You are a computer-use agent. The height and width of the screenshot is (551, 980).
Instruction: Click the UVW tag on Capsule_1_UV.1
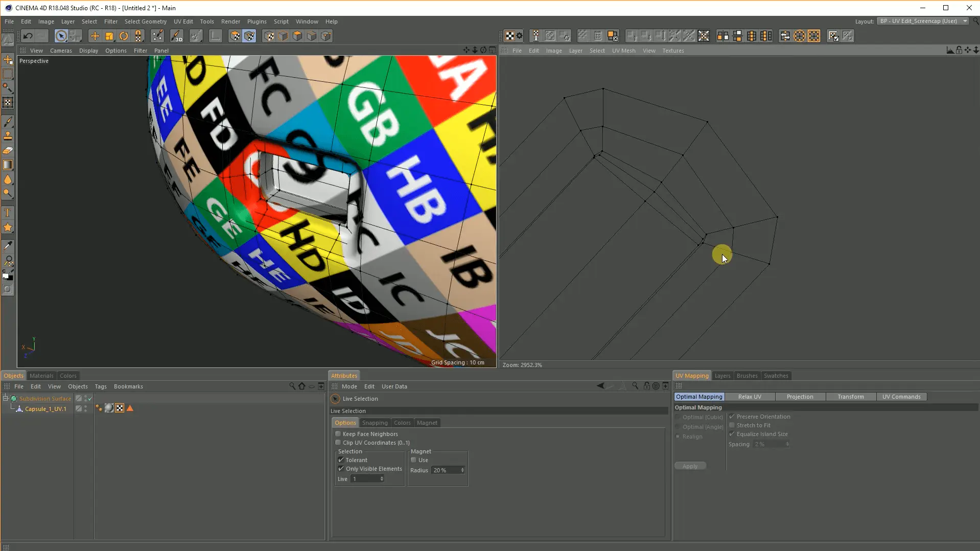[120, 408]
